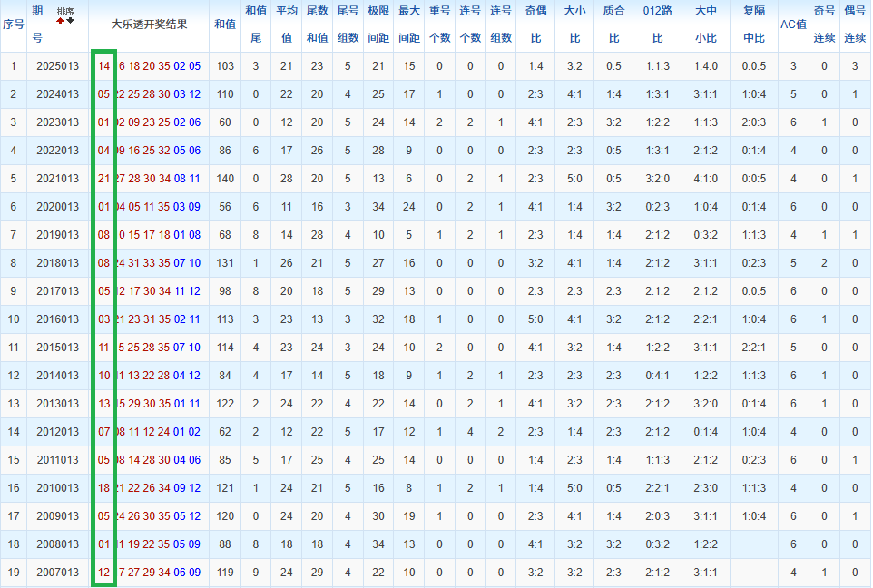Select period number 2008013

58,544
